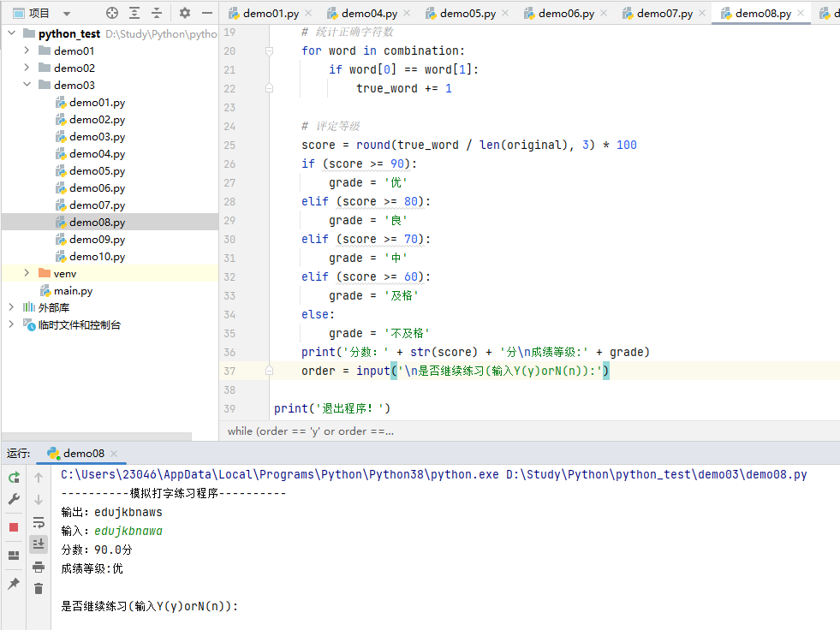
Task: Click the print icon in Run panel
Action: [39, 567]
